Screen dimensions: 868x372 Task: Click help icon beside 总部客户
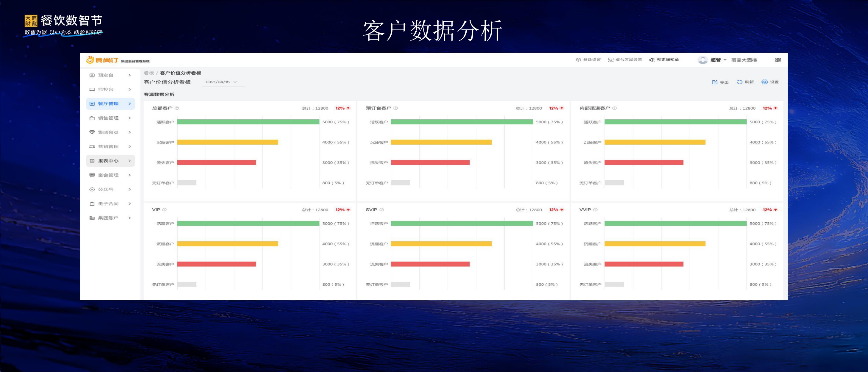click(x=177, y=108)
